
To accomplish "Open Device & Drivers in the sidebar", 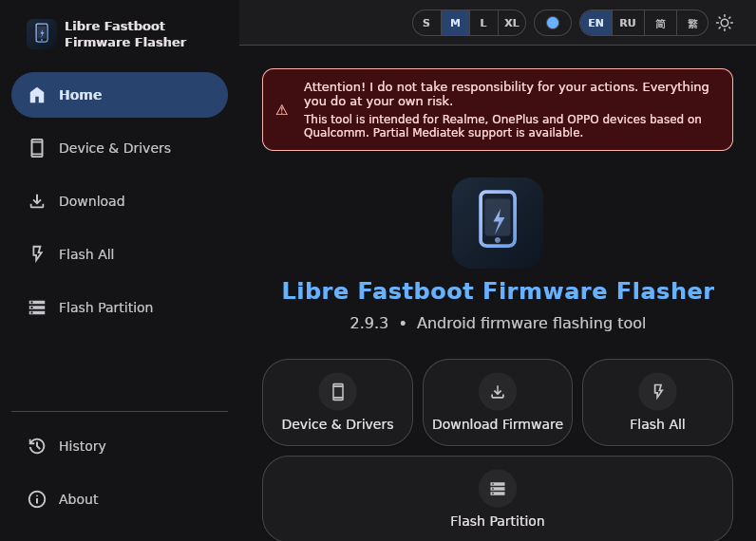I will pos(120,148).
